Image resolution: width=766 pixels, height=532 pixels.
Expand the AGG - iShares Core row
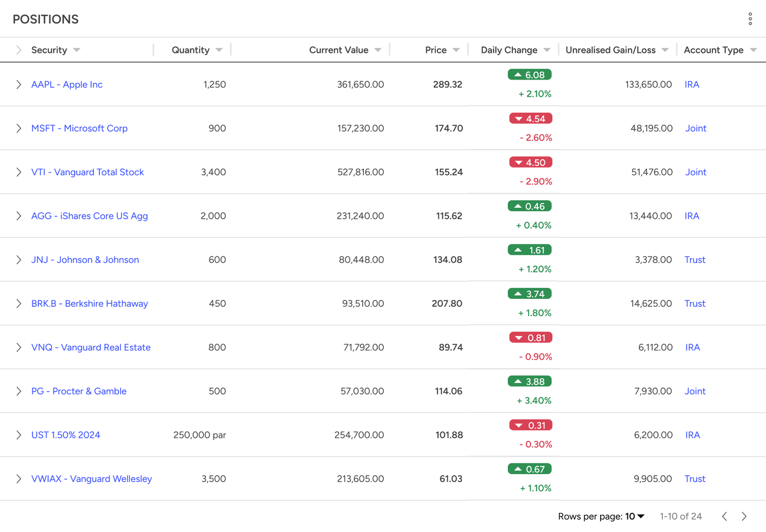tap(19, 216)
